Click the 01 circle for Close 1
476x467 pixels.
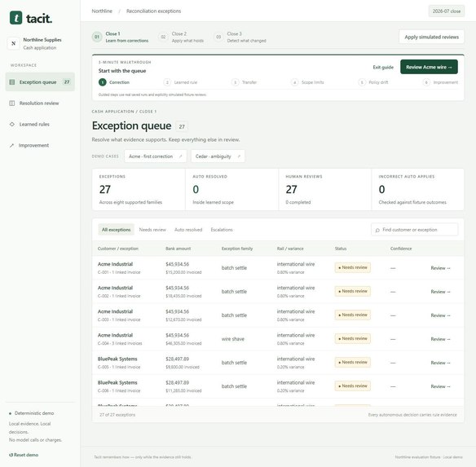(x=97, y=37)
